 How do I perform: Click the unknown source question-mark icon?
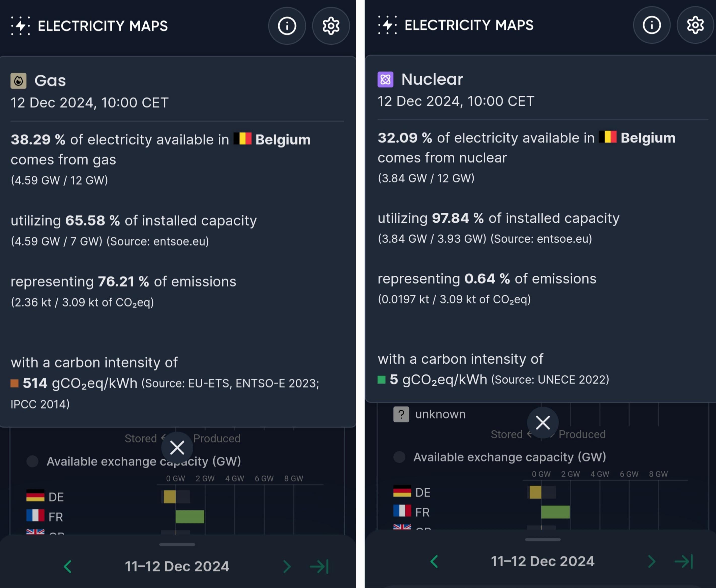click(401, 414)
